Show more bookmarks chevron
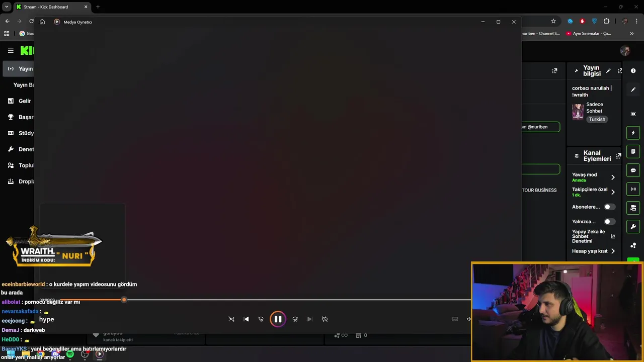 pyautogui.click(x=632, y=34)
